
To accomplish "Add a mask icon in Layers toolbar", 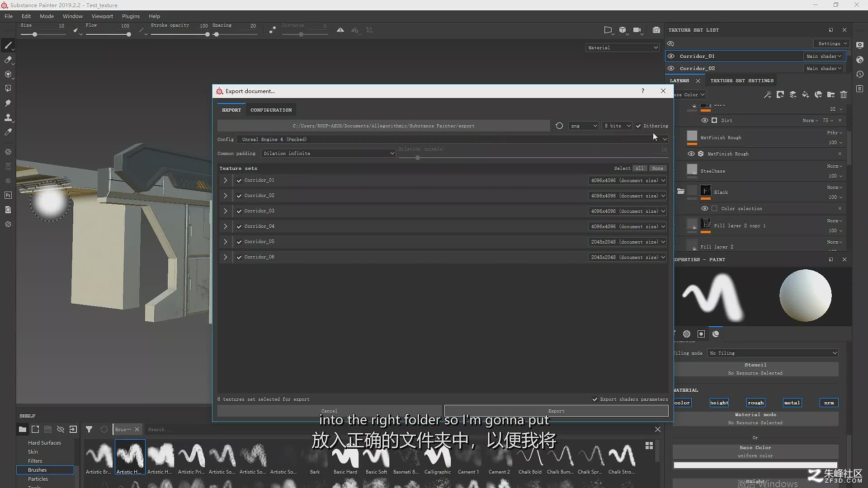I will coord(780,94).
